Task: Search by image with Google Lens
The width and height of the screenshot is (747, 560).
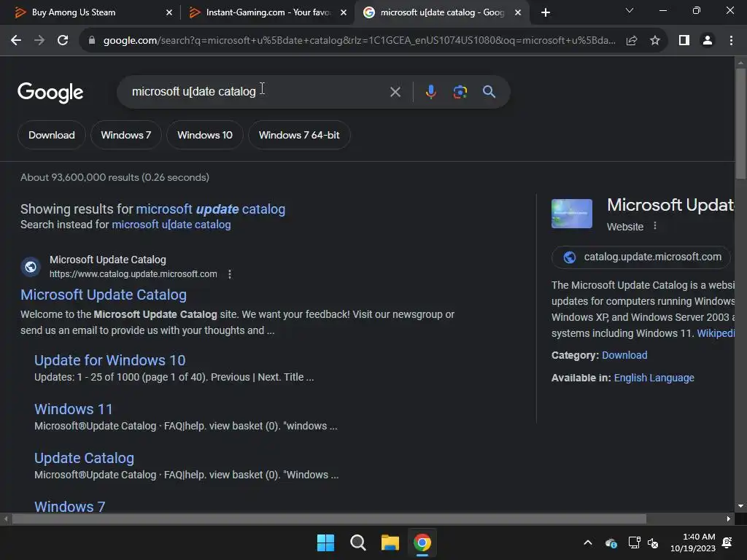Action: [460, 92]
